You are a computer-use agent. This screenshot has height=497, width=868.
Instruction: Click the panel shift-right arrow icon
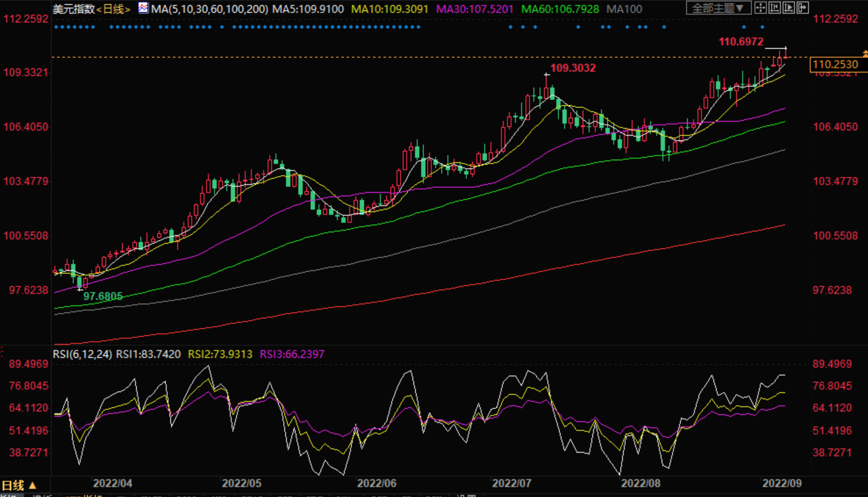[802, 8]
